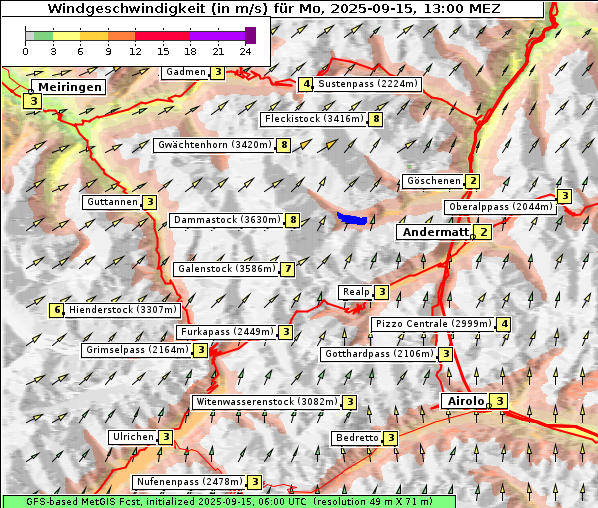Click the Nufenenpass (2478m) label
This screenshot has width=598, height=508.
(x=190, y=482)
